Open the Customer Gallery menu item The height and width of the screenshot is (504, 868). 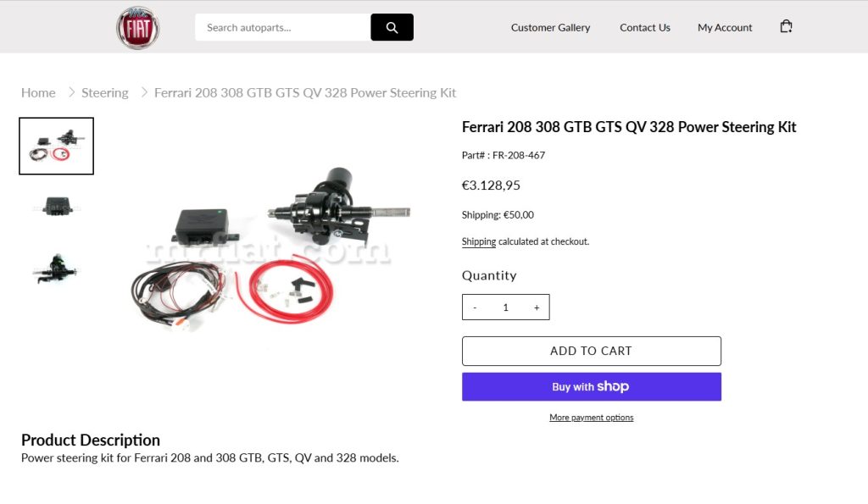coord(550,27)
